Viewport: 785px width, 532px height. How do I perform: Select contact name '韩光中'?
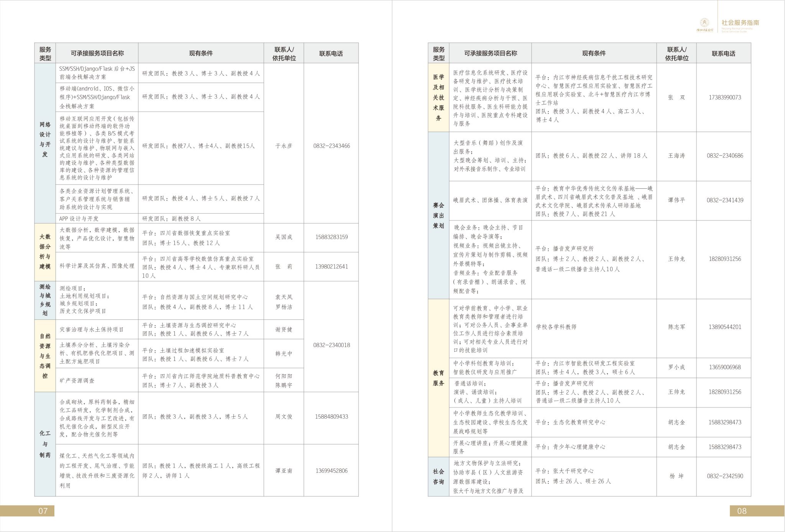click(284, 354)
